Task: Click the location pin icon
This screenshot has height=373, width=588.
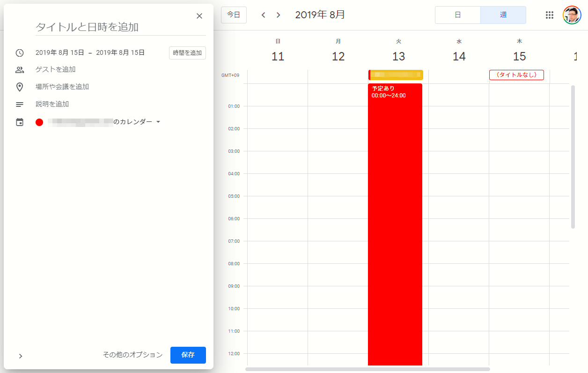Action: 20,87
